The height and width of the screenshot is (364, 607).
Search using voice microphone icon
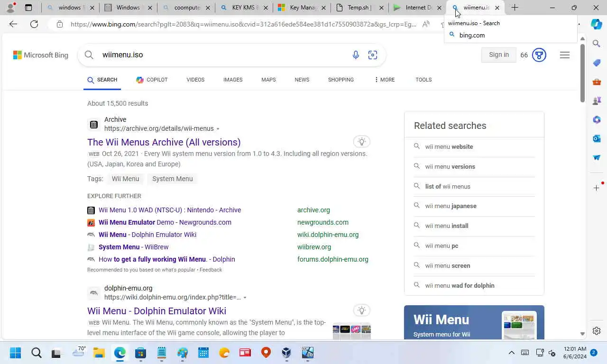click(356, 55)
